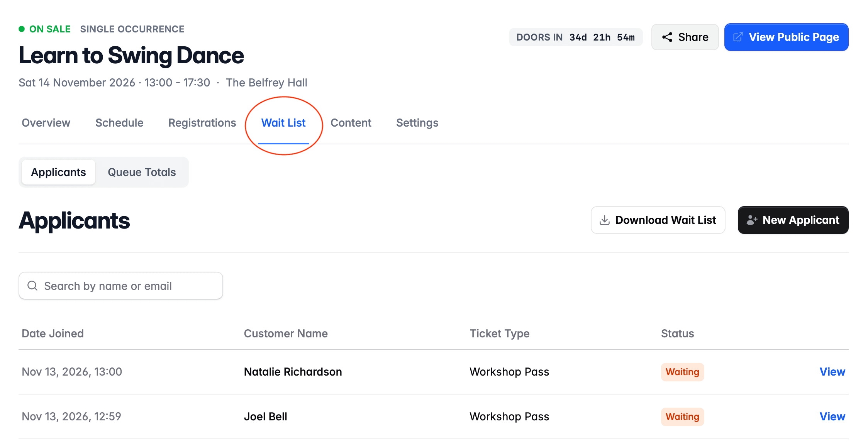Viewport: 868px width, 447px height.
Task: Switch to the Schedule tab
Action: point(119,123)
